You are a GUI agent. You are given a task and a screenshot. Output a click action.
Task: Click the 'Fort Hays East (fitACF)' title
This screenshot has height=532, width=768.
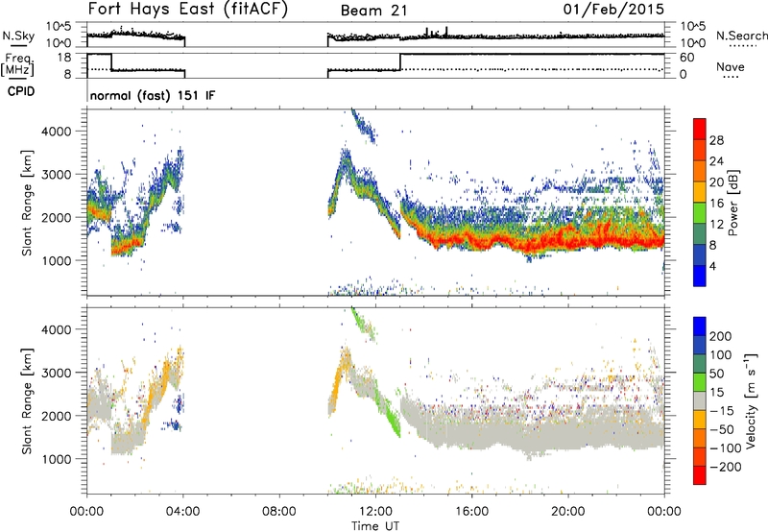(187, 10)
